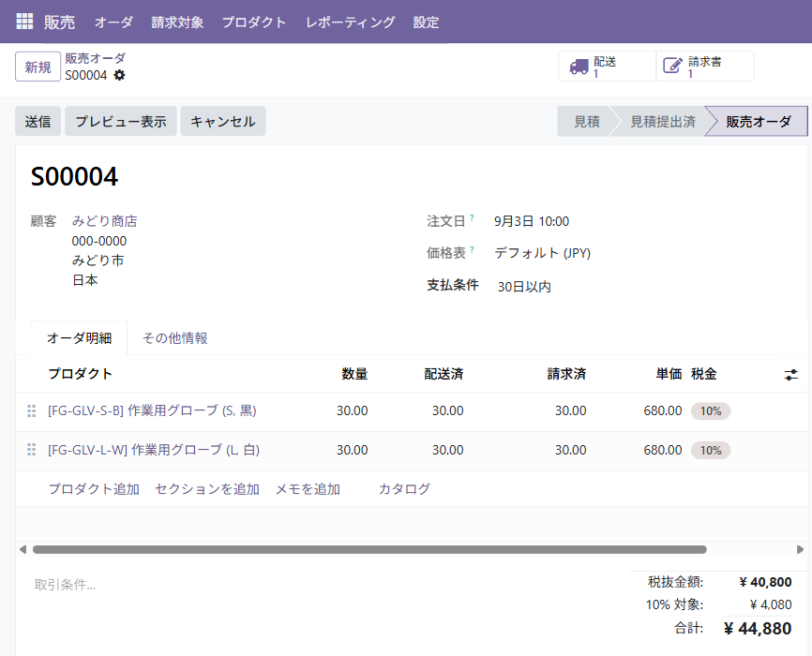Click the horizontal scrollbar thumb

(x=369, y=549)
